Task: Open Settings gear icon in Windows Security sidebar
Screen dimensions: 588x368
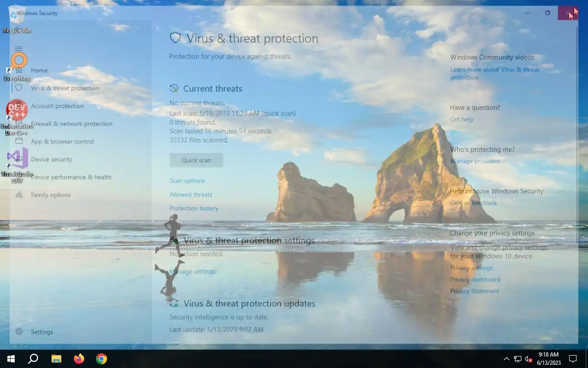Action: coord(19,332)
